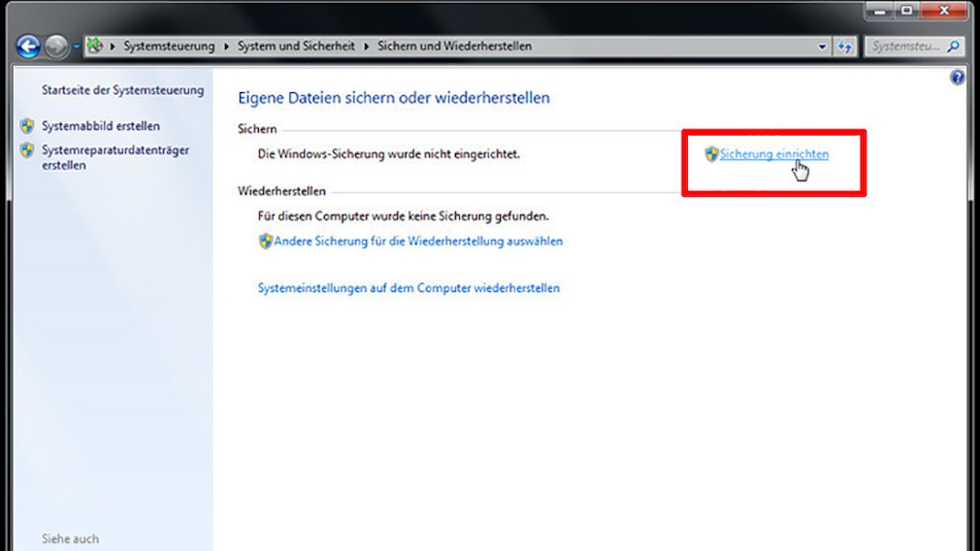Click the search magnifier icon

(x=953, y=47)
